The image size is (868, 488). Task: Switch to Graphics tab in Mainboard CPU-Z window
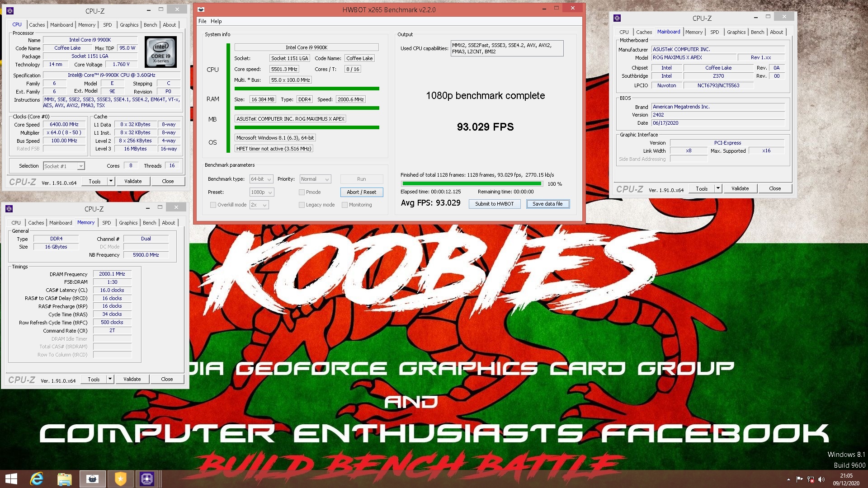coord(736,32)
